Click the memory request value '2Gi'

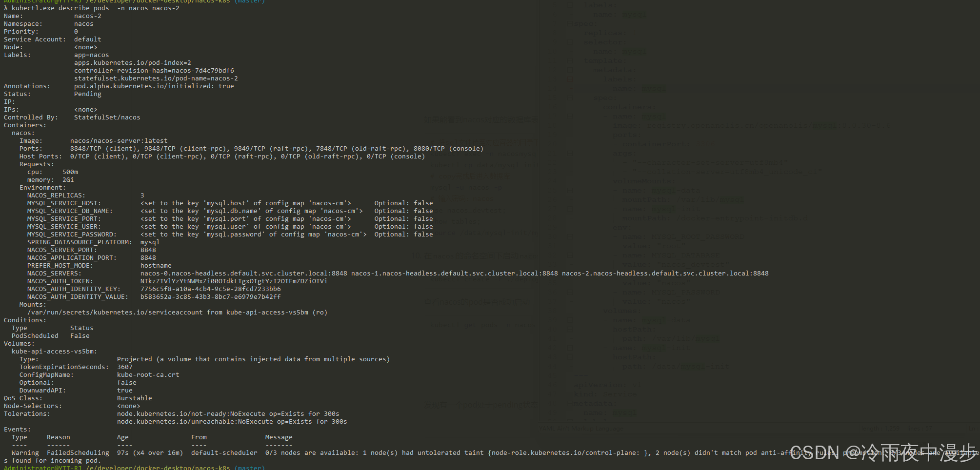(68, 180)
